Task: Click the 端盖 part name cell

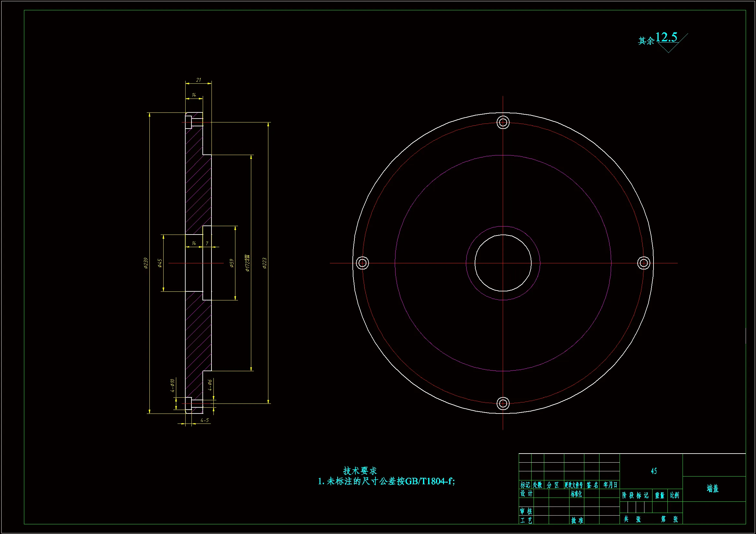Action: point(713,488)
